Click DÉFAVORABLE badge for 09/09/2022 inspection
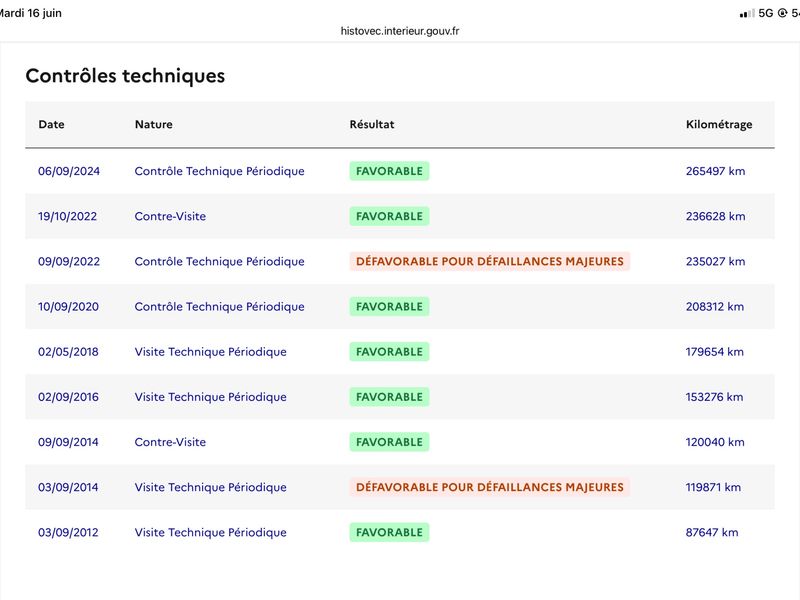The height and width of the screenshot is (600, 800). (490, 261)
